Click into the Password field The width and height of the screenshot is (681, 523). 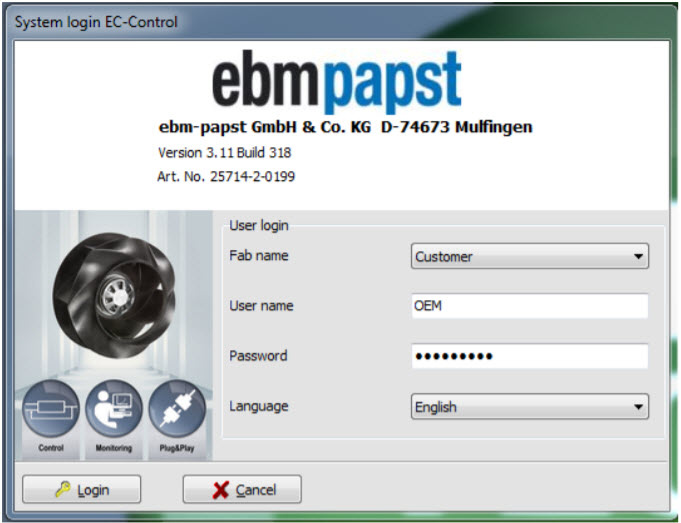coord(529,356)
